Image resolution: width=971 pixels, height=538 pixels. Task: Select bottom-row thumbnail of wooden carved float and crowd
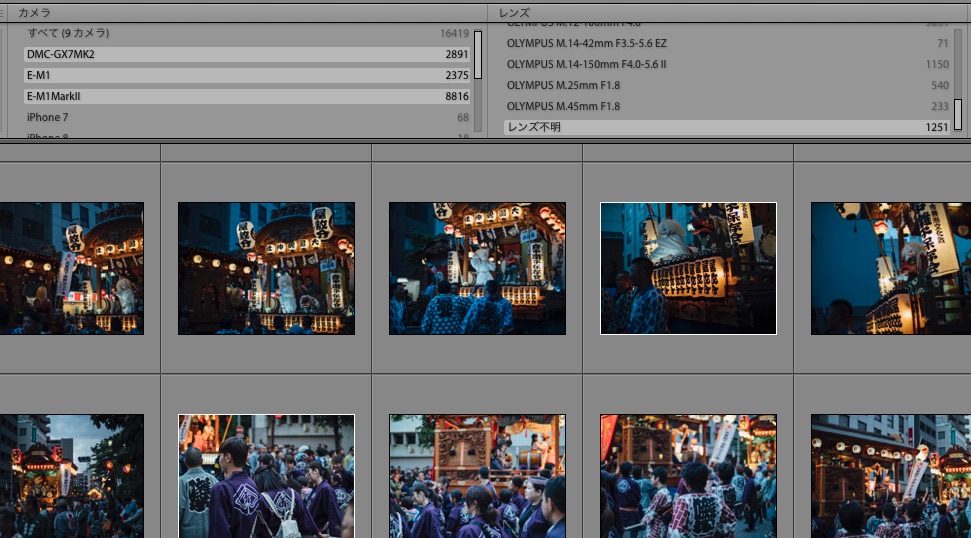(x=477, y=476)
